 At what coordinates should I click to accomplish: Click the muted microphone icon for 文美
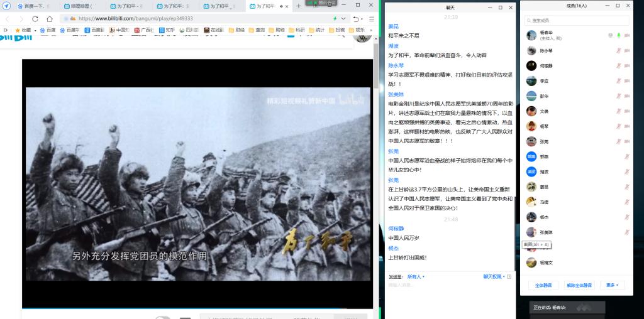[619, 111]
